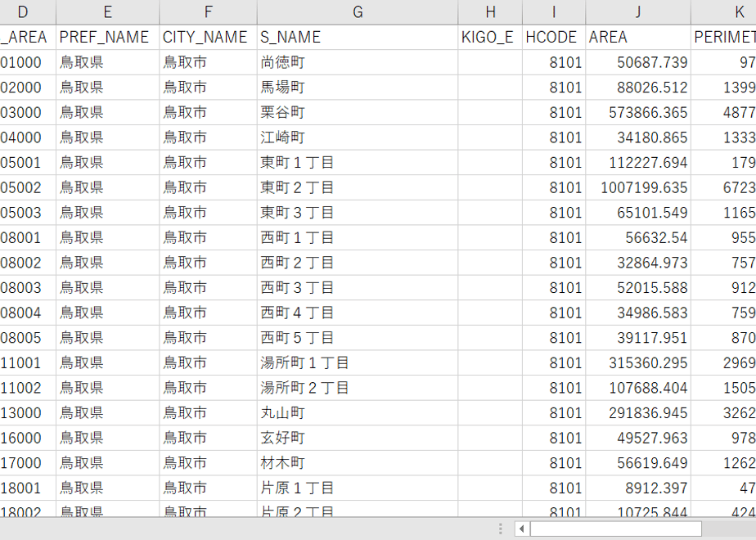Select the AREA value 8912.397
The width and height of the screenshot is (756, 540).
tap(638, 488)
